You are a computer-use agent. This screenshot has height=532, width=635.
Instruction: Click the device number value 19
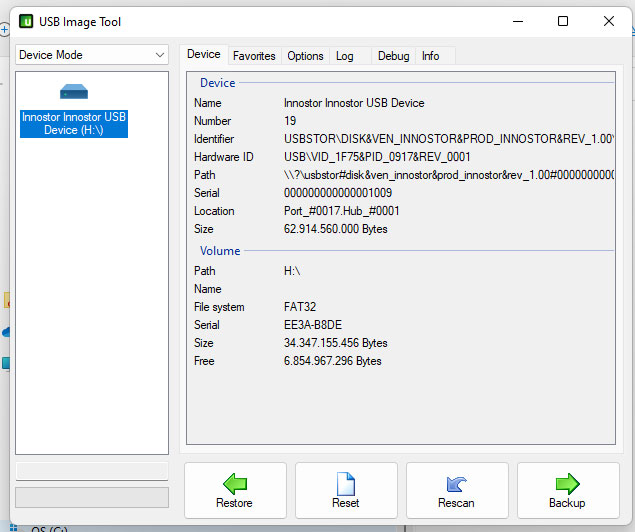(290, 121)
